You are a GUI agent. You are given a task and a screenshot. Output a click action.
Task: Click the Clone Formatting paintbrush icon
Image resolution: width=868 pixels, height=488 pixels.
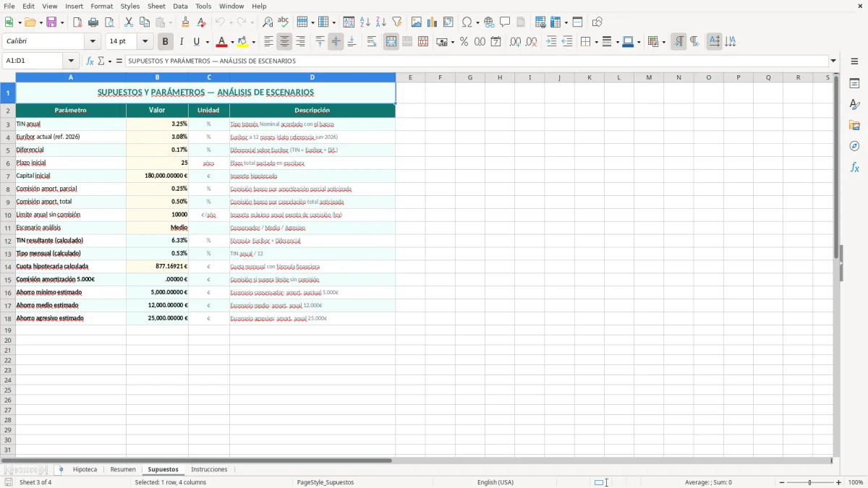(x=186, y=22)
